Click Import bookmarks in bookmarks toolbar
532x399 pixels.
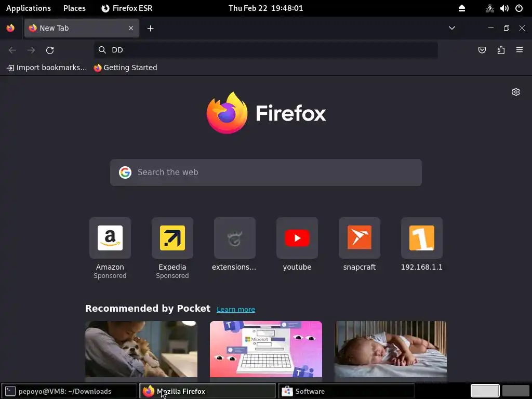click(47, 68)
